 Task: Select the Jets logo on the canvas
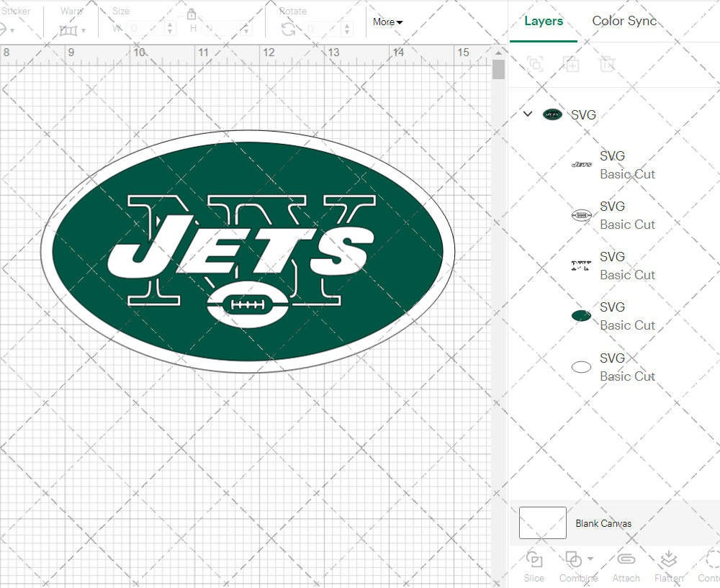pyautogui.click(x=248, y=252)
